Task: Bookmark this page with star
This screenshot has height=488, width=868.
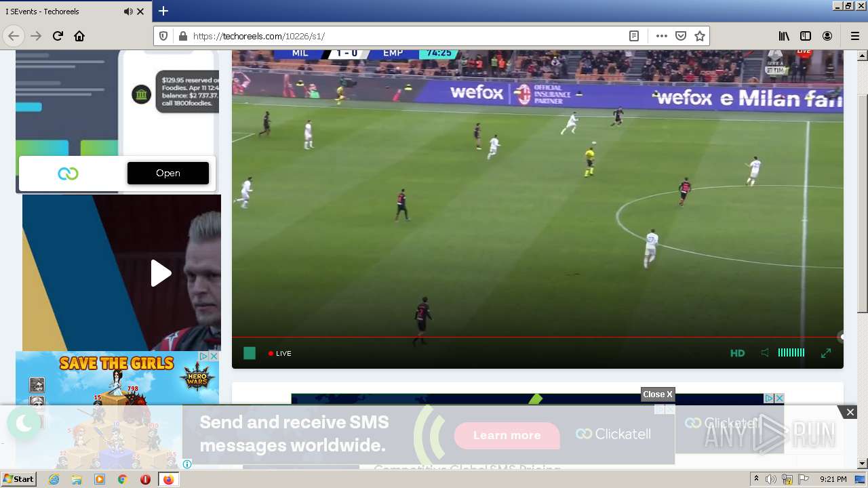Action: 700,36
